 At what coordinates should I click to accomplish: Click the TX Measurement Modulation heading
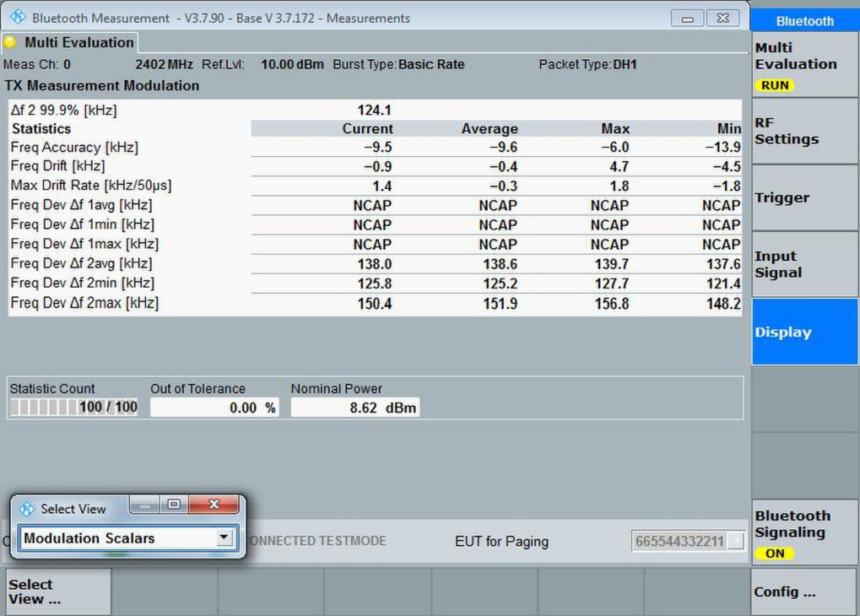tap(102, 85)
